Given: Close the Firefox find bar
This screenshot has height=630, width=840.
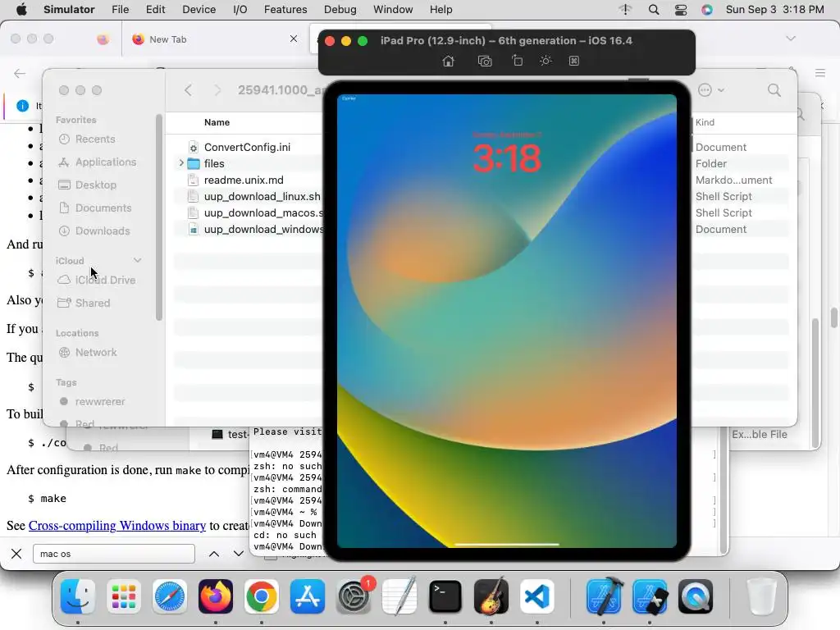Looking at the screenshot, I should click(x=16, y=554).
